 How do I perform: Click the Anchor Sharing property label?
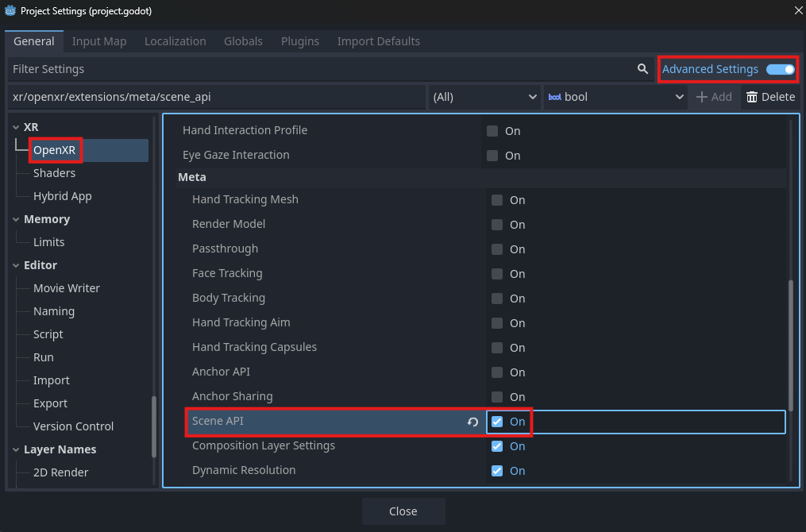tap(233, 396)
